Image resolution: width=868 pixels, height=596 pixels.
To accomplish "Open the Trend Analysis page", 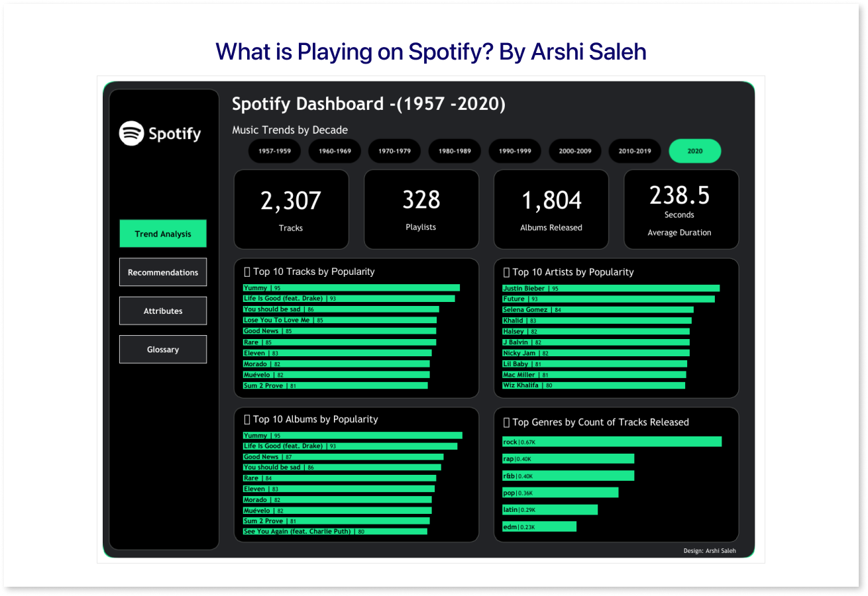I will tap(163, 234).
